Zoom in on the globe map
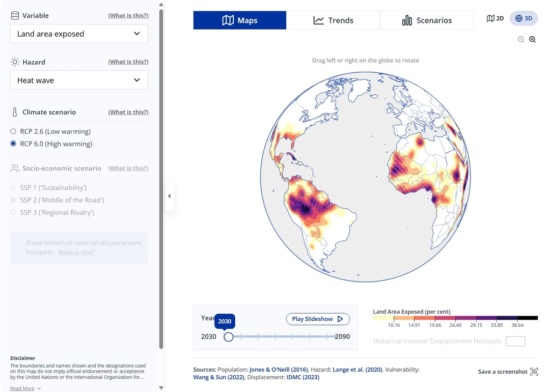Image resolution: width=550 pixels, height=392 pixels. pyautogui.click(x=533, y=39)
